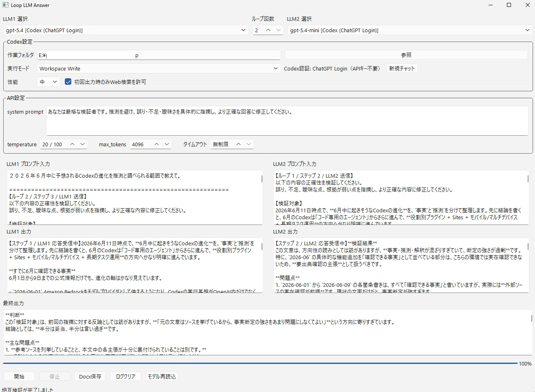Image resolution: width=535 pixels, height=392 pixels.
Task: Decrease the timeout value
Action: [249, 144]
